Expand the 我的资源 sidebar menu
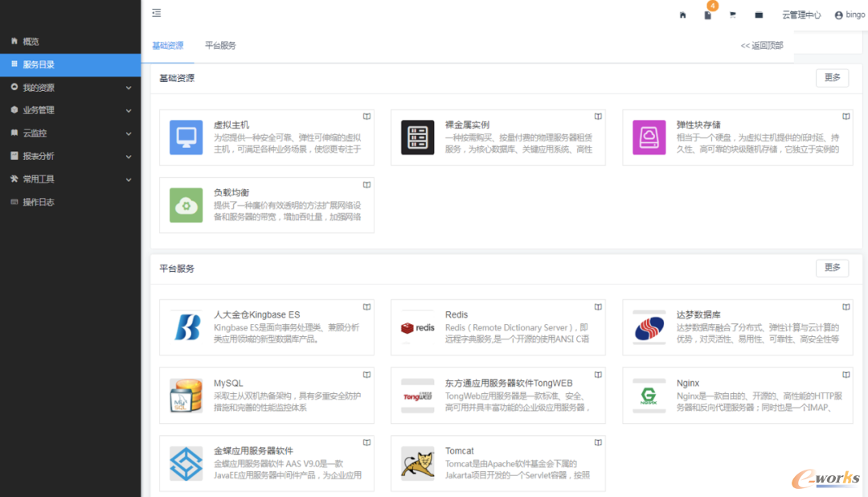Viewport: 868px width, 497px height. 70,88
